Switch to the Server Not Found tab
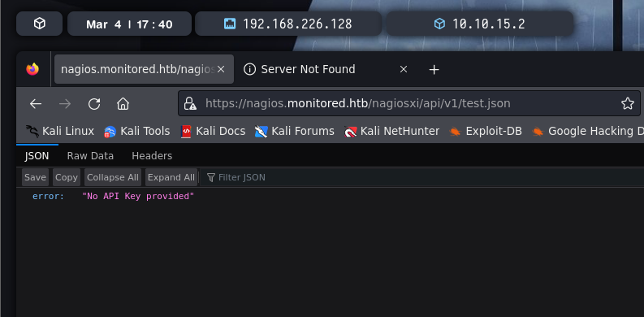This screenshot has width=644, height=317. click(308, 69)
